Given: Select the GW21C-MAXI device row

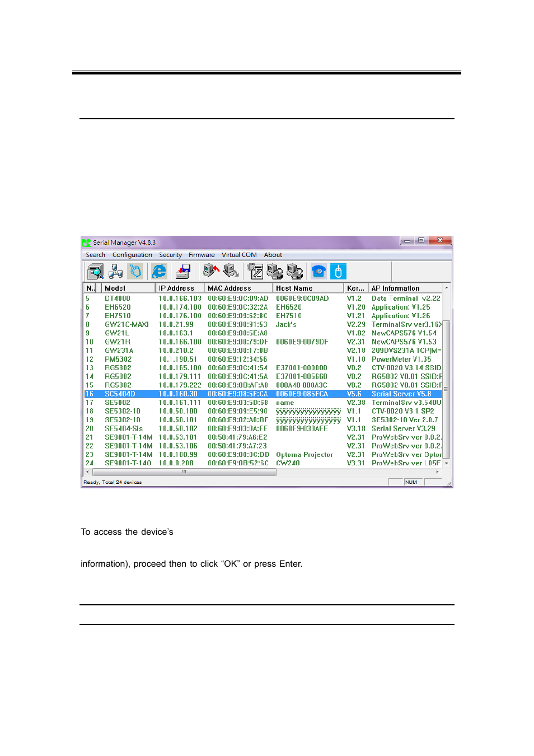Looking at the screenshot, I should click(263, 324).
